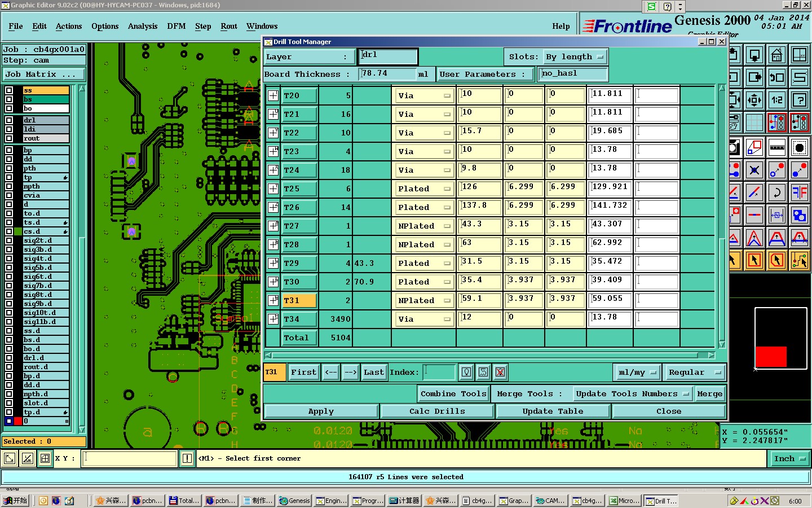Image resolution: width=812 pixels, height=508 pixels.
Task: Open the Inch units dropdown
Action: pyautogui.click(x=789, y=459)
